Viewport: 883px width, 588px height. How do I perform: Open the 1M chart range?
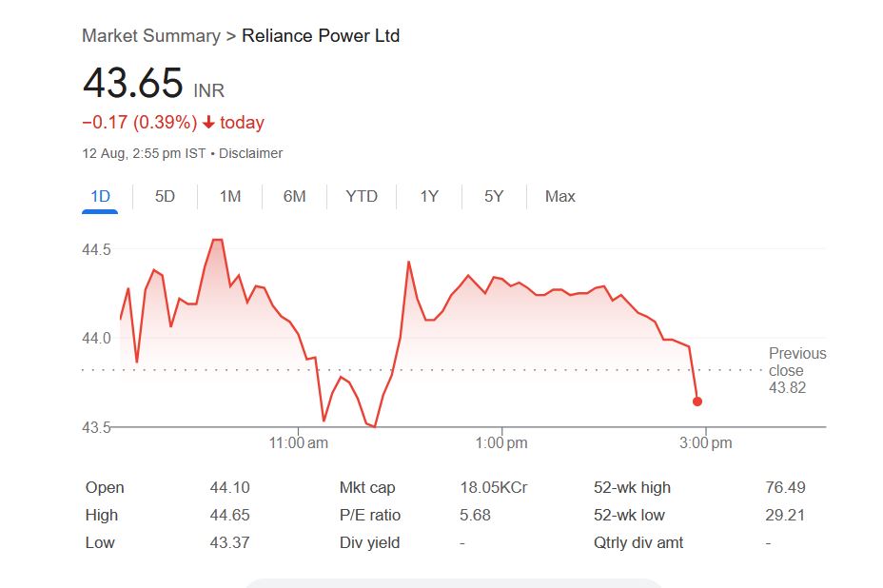229,197
